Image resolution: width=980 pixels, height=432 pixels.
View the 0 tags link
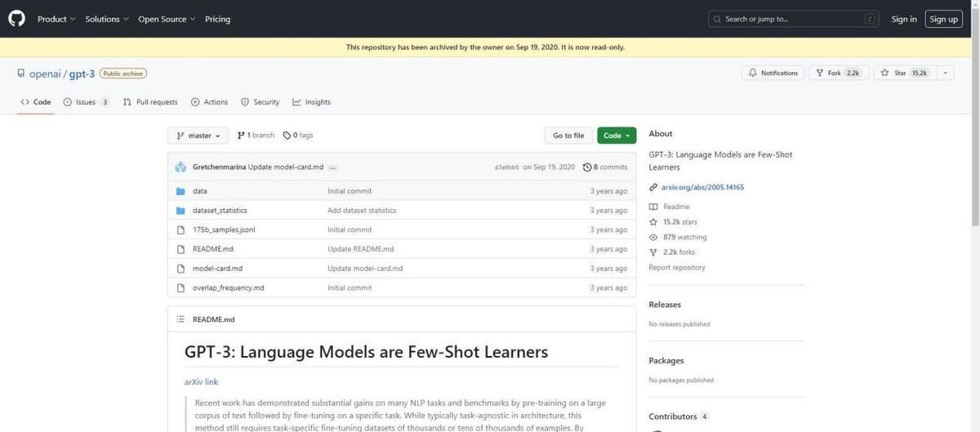298,136
